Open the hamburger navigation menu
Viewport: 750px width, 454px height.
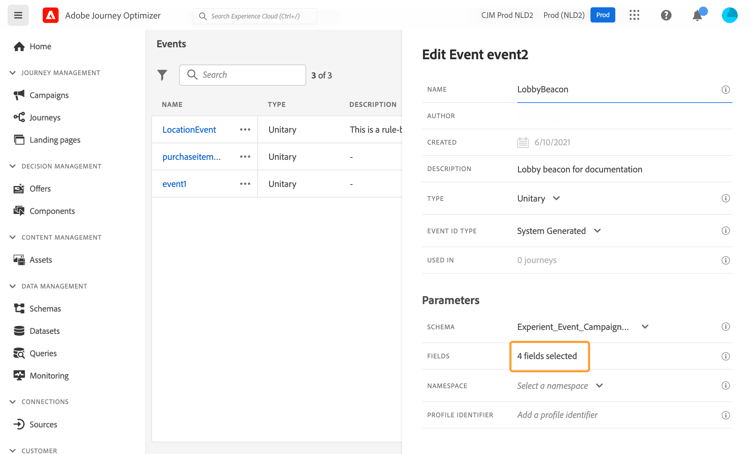(18, 15)
